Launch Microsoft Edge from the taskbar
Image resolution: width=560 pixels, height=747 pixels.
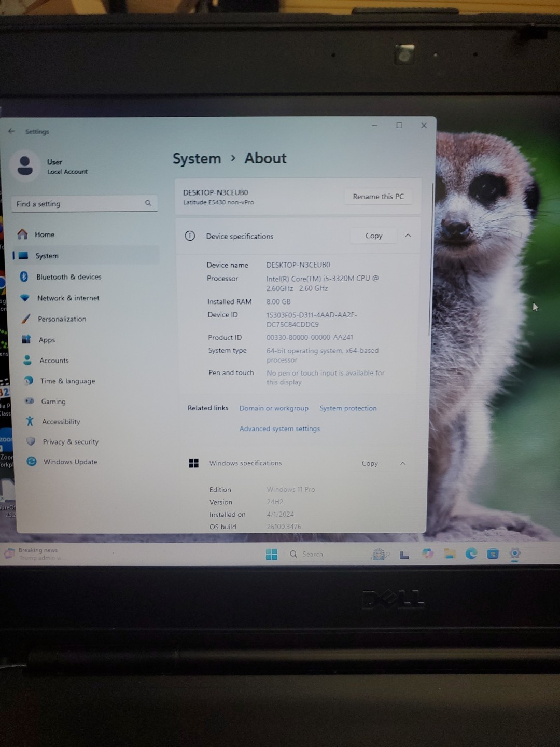[x=471, y=554]
